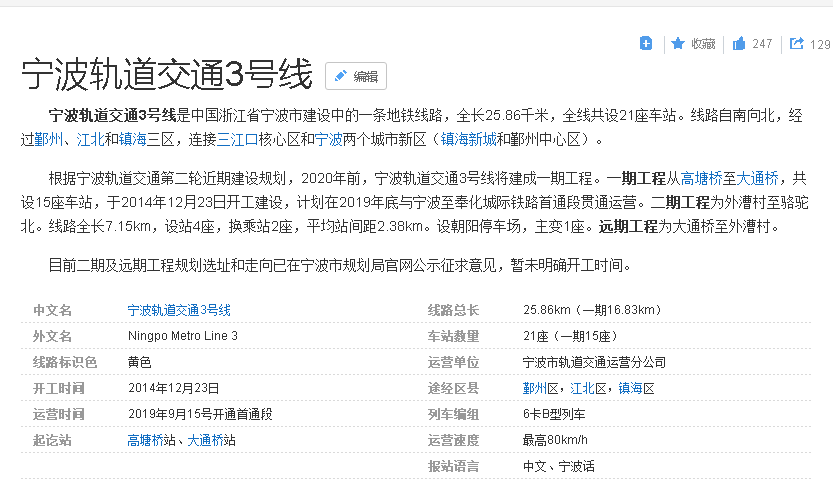Click the value 宁波市轨道交通运营分公司
This screenshot has width=833, height=487.
coord(594,362)
